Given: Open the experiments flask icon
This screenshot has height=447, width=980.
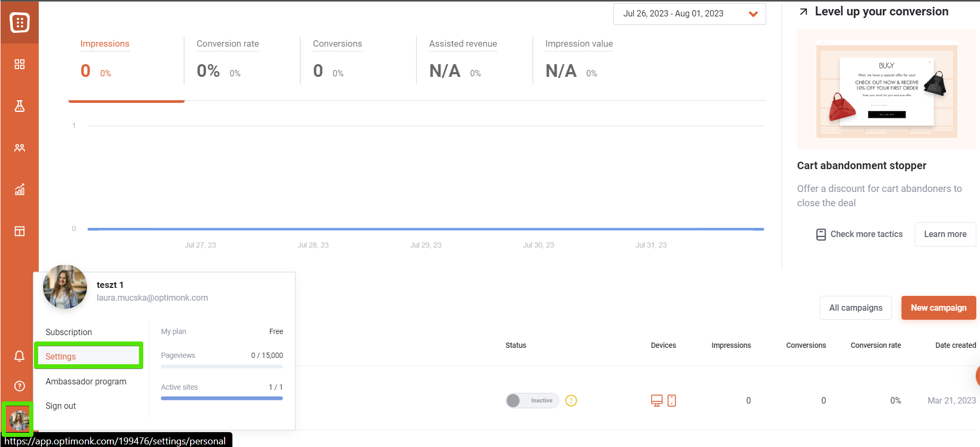Looking at the screenshot, I should pos(20,106).
